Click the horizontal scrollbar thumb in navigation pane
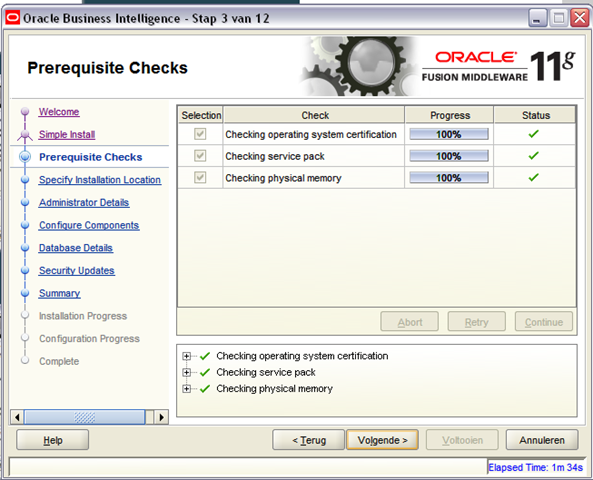 click(x=84, y=417)
